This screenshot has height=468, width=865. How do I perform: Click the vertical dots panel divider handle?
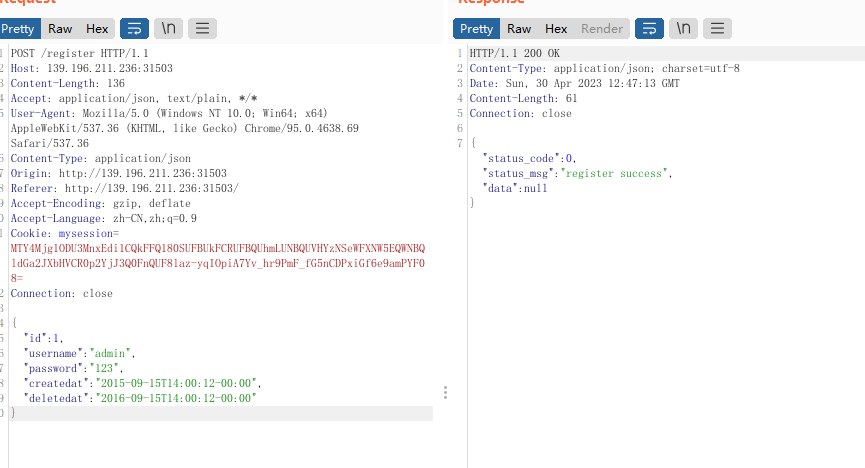point(445,392)
